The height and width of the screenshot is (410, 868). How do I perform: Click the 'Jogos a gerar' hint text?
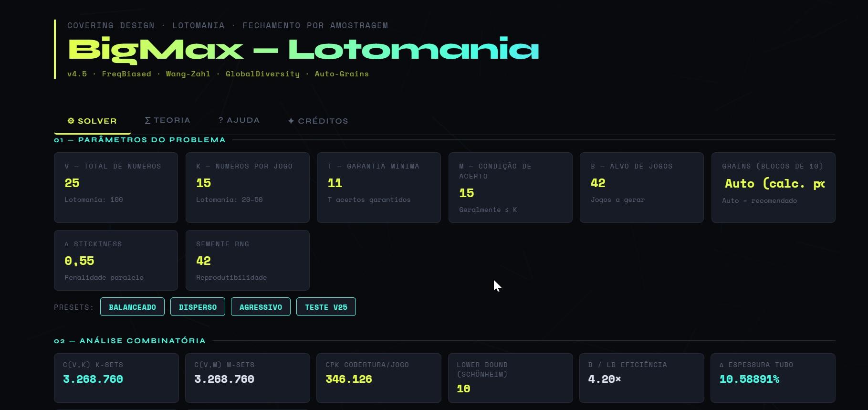[x=617, y=200]
